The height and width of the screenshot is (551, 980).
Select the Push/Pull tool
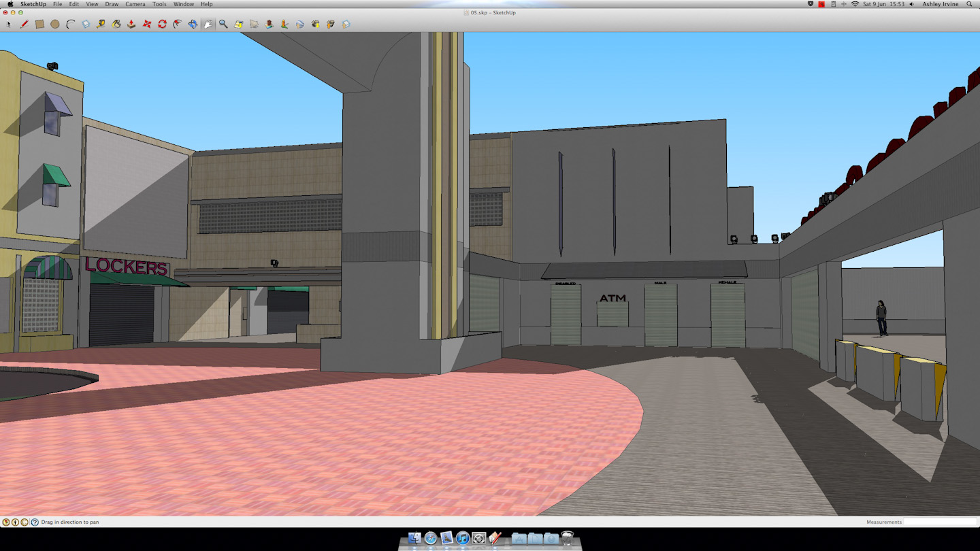click(131, 24)
